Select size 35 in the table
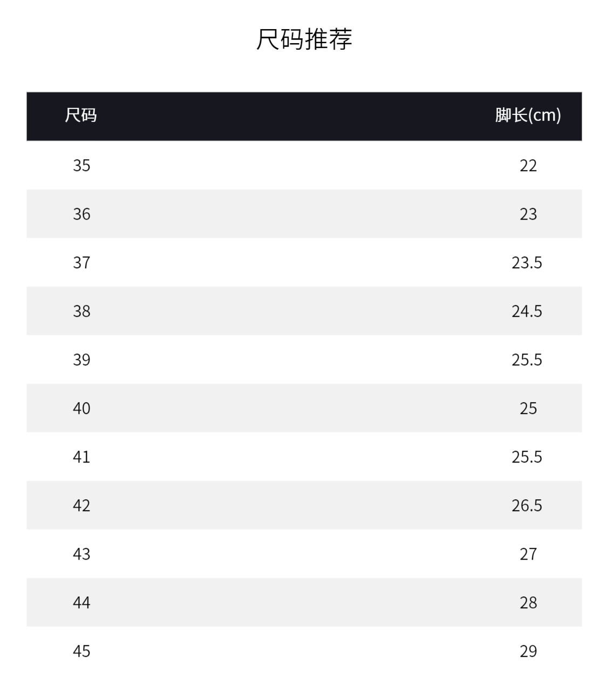607x700 pixels. [81, 165]
